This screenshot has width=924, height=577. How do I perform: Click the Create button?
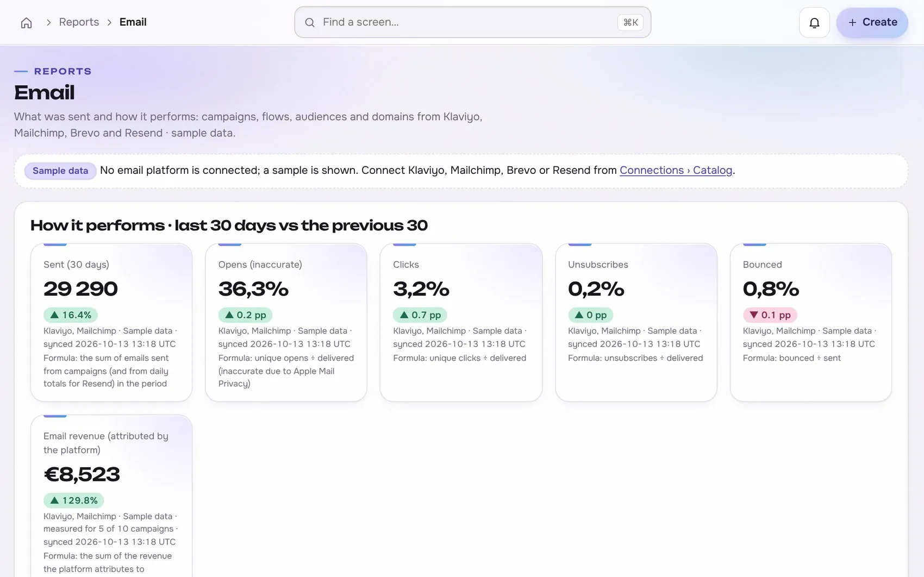[872, 22]
